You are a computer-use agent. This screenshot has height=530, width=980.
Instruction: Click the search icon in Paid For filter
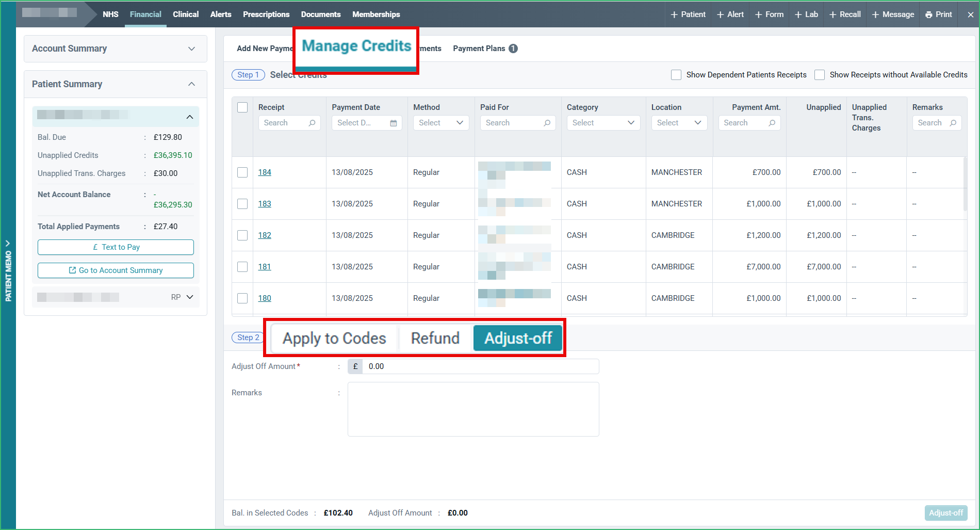point(547,123)
